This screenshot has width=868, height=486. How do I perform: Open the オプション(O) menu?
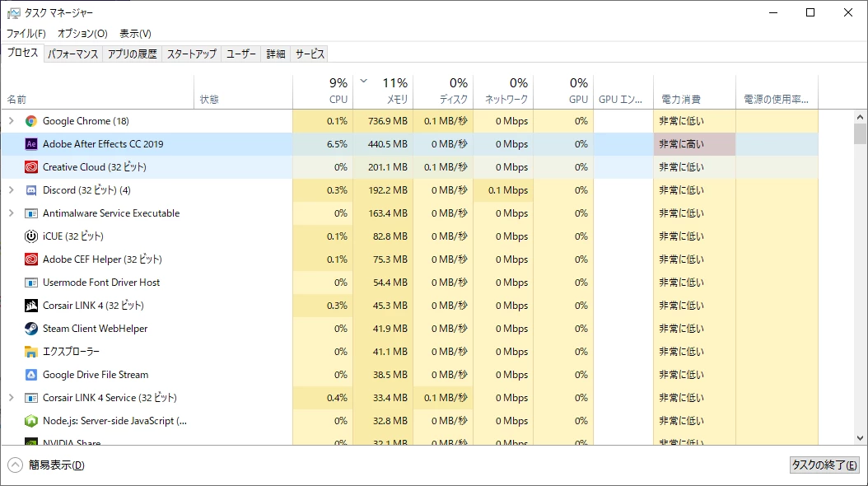(82, 33)
